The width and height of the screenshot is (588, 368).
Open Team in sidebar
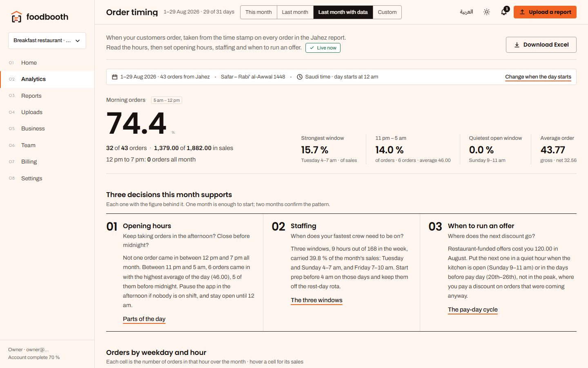pyautogui.click(x=47, y=145)
